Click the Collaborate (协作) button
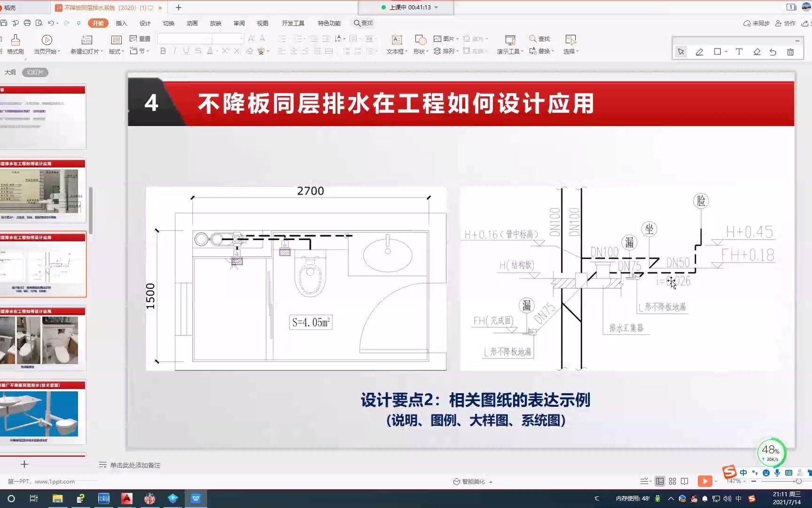Screen dimensions: 812x508 tap(785, 23)
